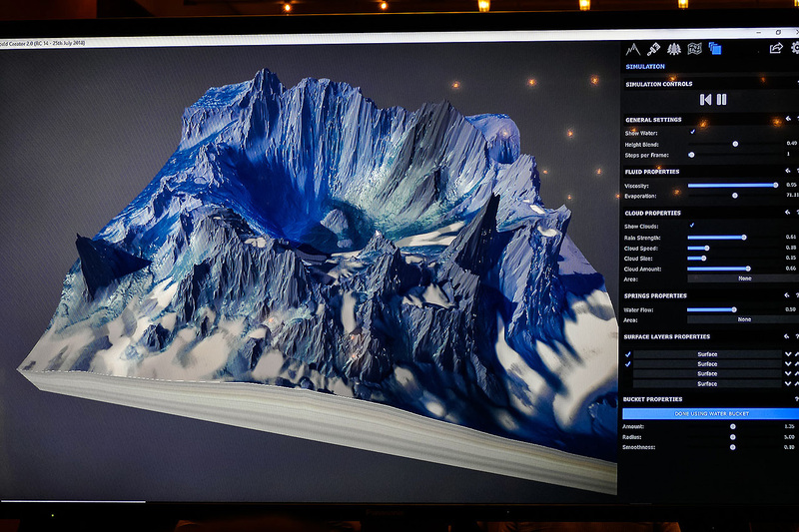This screenshot has width=799, height=532.
Task: Click the Evaporation slider handle
Action: click(x=735, y=196)
